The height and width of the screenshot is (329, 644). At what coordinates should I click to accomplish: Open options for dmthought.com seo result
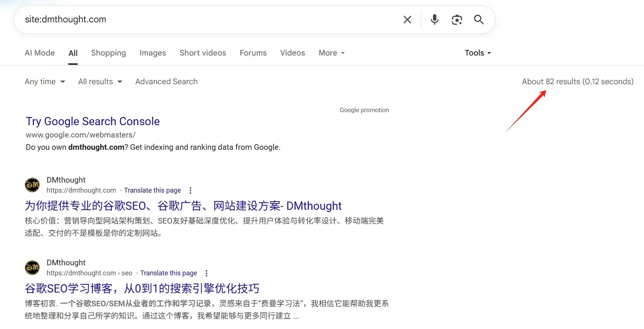(x=206, y=273)
